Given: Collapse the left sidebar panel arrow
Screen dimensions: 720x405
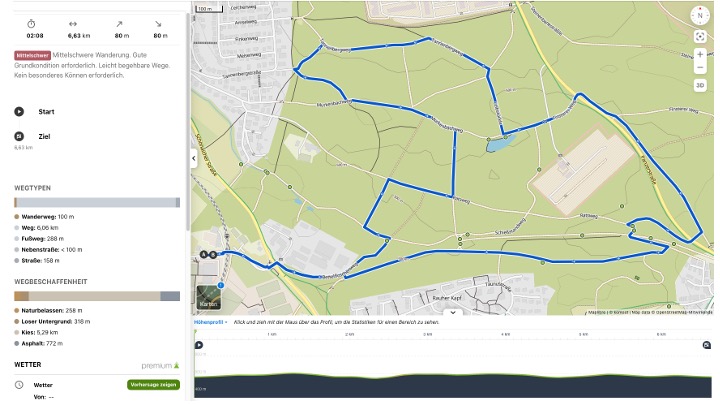Looking at the screenshot, I should [194, 158].
